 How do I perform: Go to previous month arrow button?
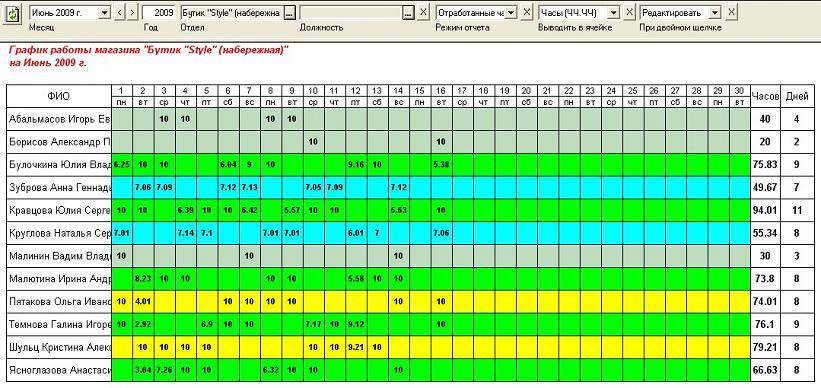pyautogui.click(x=120, y=13)
